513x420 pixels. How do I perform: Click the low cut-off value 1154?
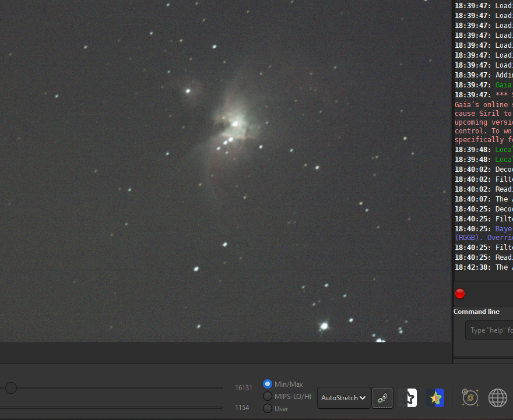click(242, 408)
